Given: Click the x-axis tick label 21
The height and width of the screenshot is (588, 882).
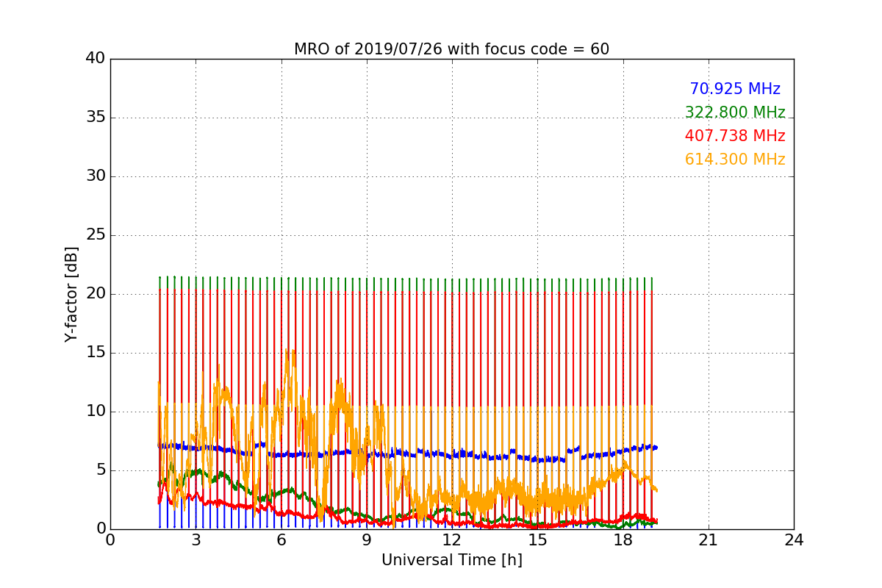Looking at the screenshot, I should pyautogui.click(x=709, y=540).
